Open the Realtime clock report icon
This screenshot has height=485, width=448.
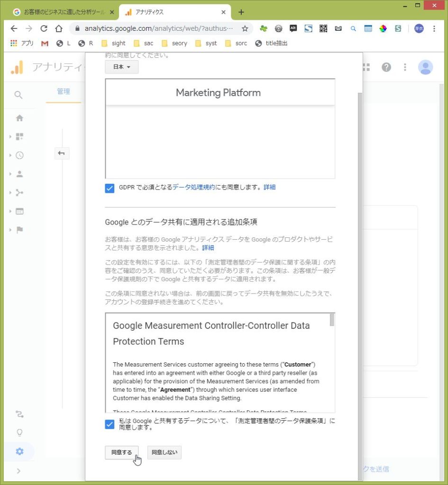point(19,155)
